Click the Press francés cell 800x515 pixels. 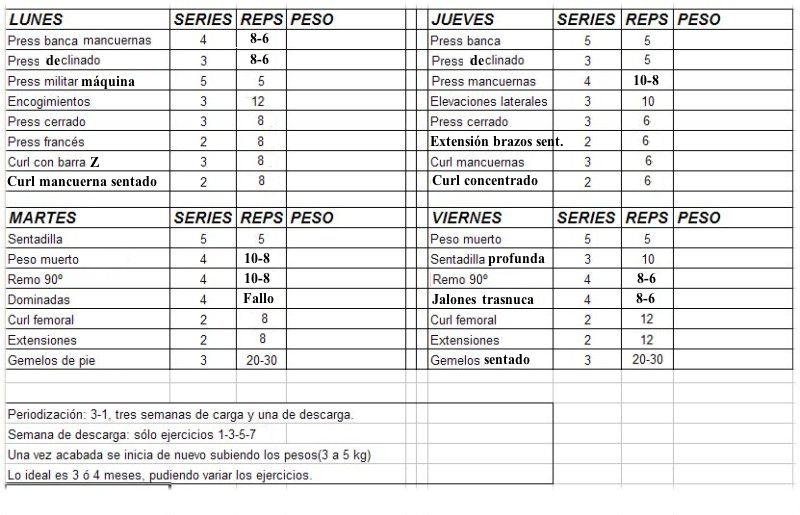[46, 142]
